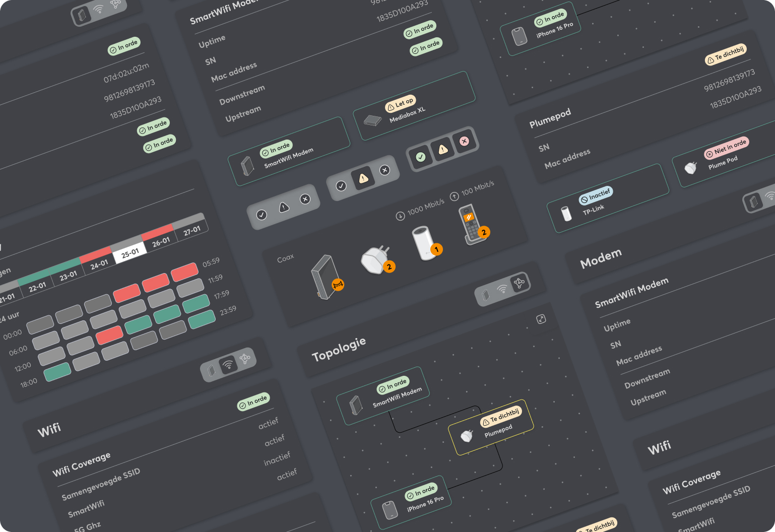Click the 1000 Mbit/s download speed text

(426, 207)
